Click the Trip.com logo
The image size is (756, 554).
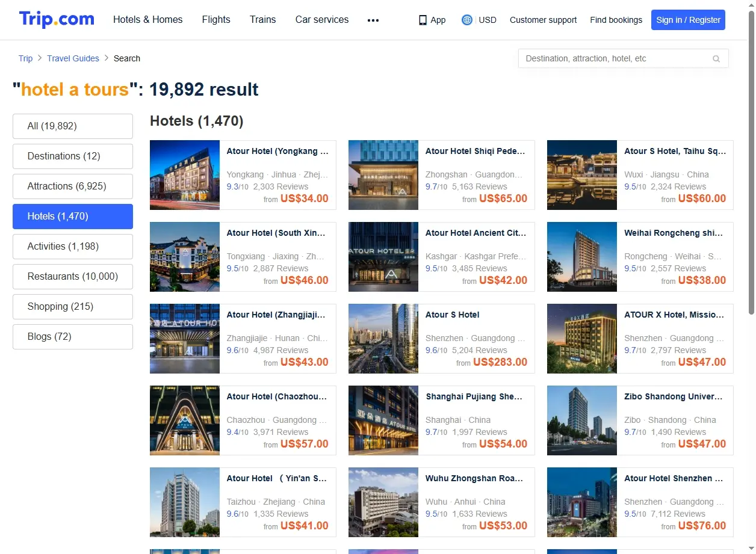tap(57, 19)
